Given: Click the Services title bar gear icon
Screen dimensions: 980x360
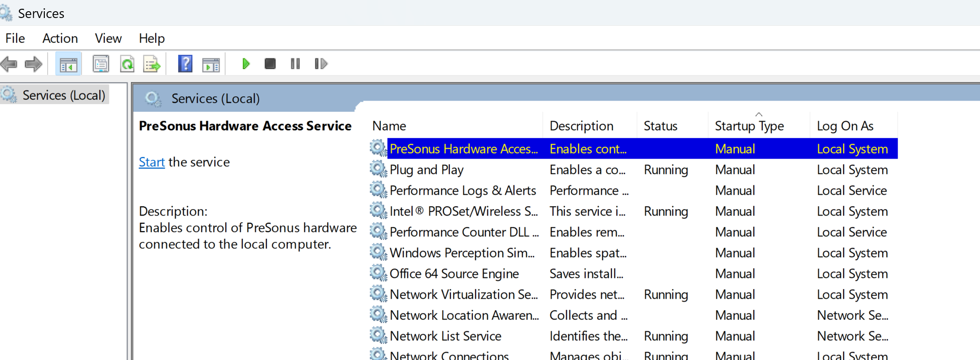Looking at the screenshot, I should [x=6, y=13].
